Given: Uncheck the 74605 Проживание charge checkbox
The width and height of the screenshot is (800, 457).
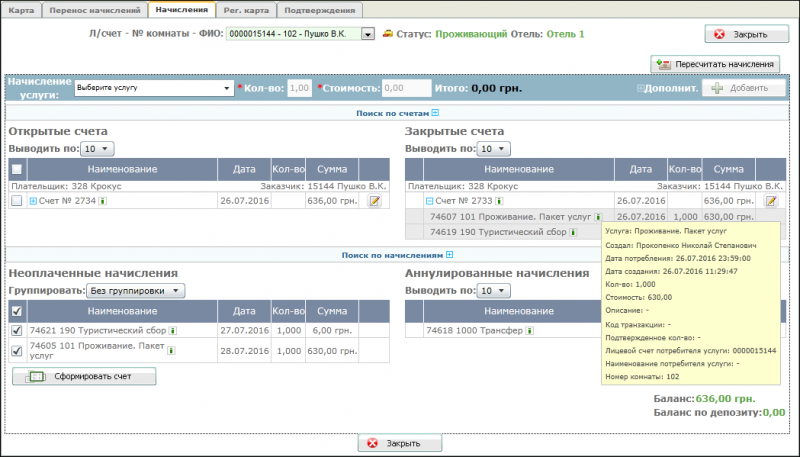Looking at the screenshot, I should point(16,351).
